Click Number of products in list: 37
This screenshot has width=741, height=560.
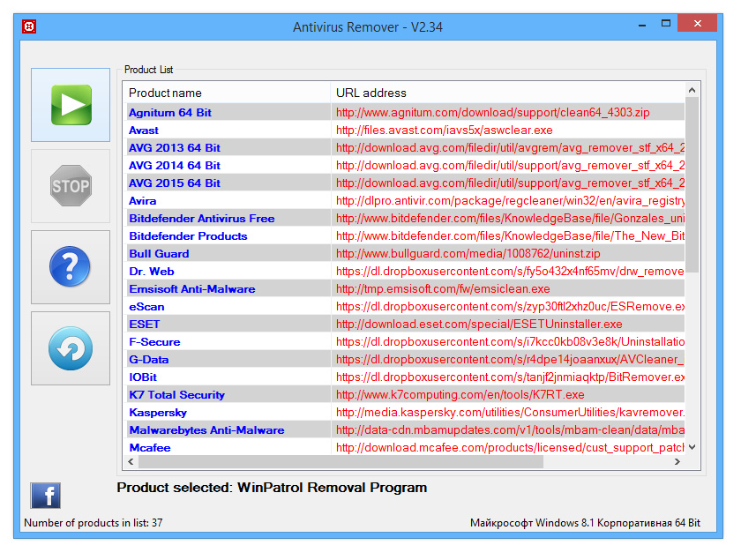tap(94, 523)
